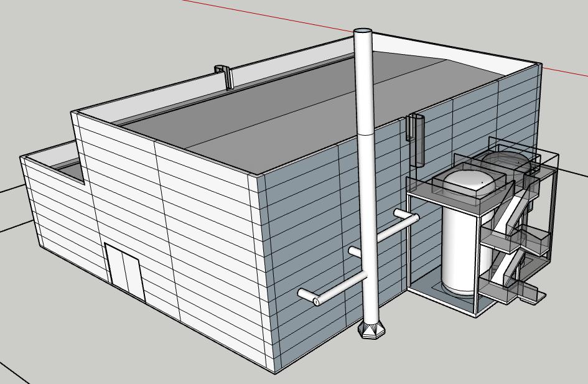The width and height of the screenshot is (588, 384).
Task: Click the octagonal base of the chimney
Action: pyautogui.click(x=372, y=330)
